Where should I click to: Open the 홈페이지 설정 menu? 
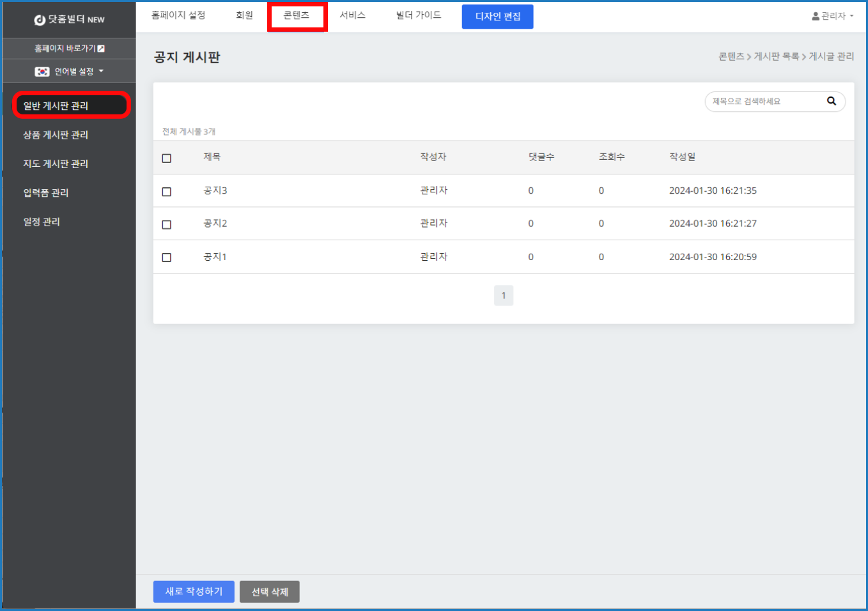pyautogui.click(x=178, y=15)
